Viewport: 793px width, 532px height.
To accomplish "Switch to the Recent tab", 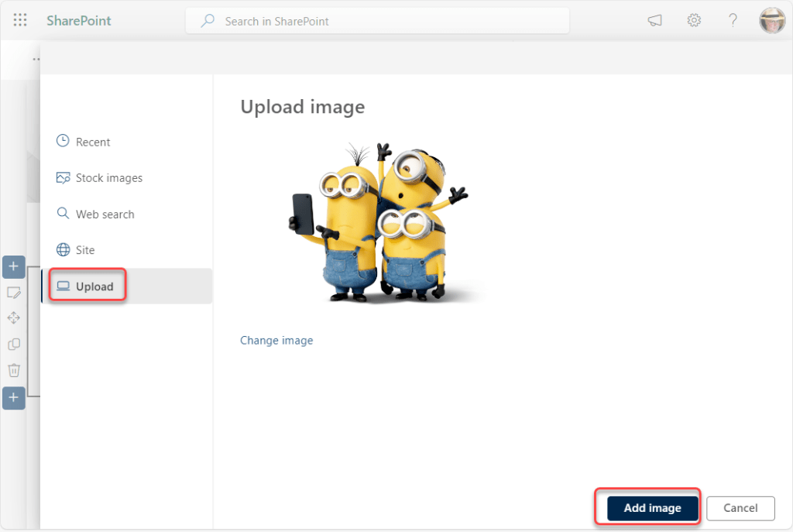I will tap(92, 142).
